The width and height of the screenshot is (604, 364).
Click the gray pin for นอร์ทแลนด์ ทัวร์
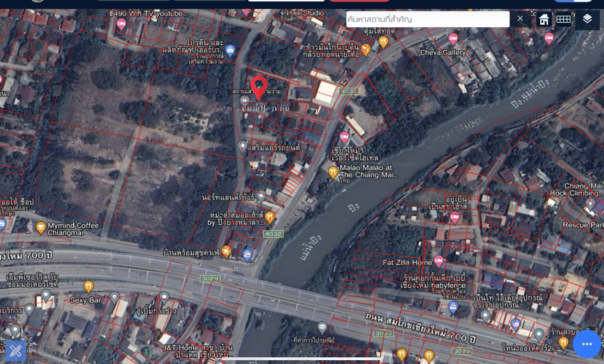pyautogui.click(x=261, y=197)
